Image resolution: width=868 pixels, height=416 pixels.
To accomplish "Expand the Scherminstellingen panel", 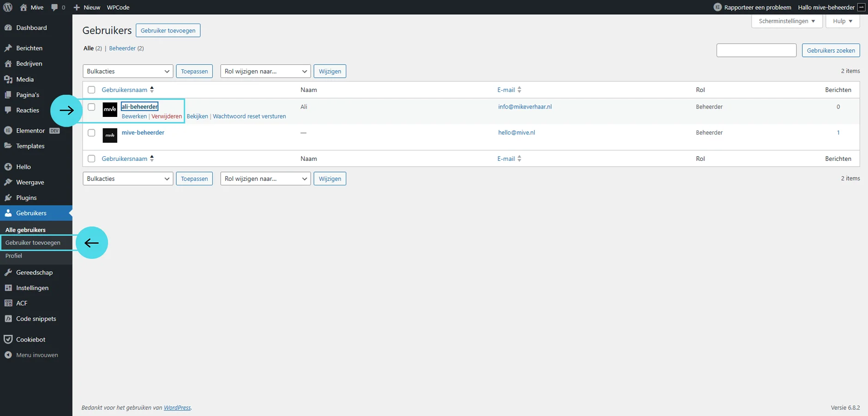I will (x=787, y=21).
